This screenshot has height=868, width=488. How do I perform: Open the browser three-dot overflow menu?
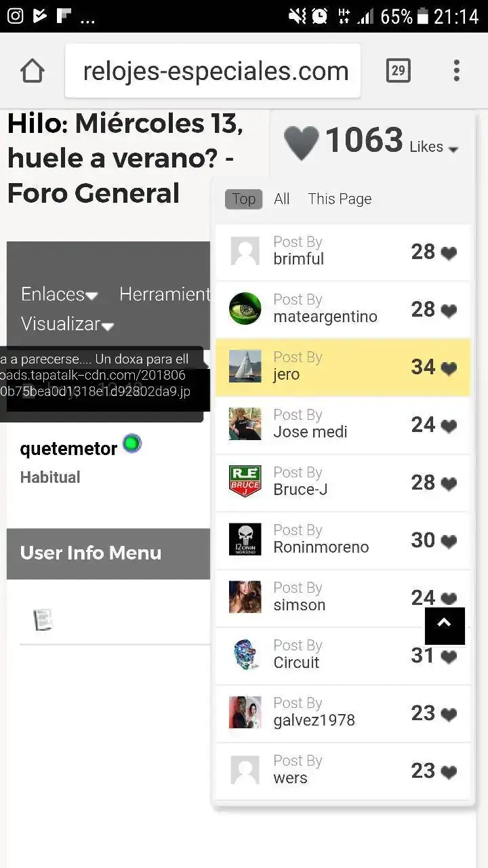456,71
